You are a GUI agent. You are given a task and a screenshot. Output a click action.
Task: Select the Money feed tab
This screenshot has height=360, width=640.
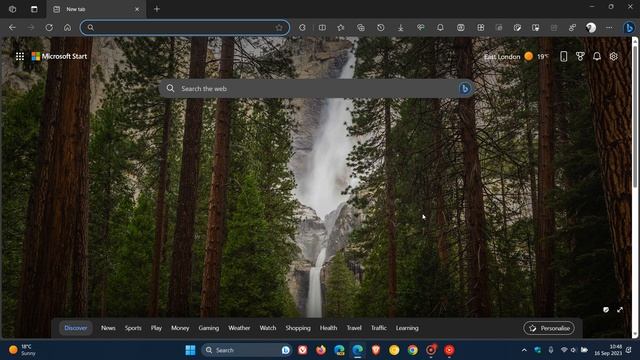(180, 328)
